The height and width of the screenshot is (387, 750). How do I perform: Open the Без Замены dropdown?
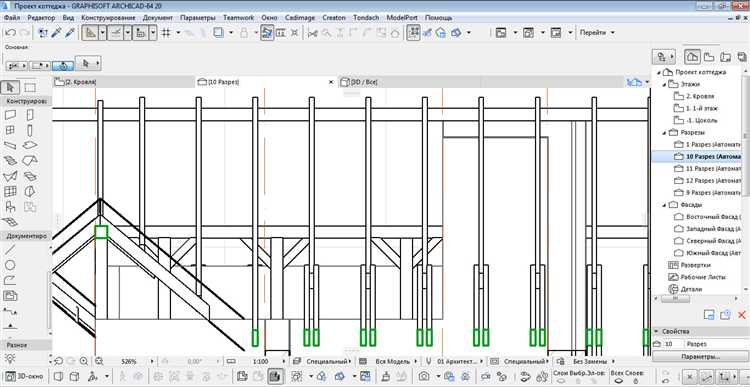coord(613,361)
